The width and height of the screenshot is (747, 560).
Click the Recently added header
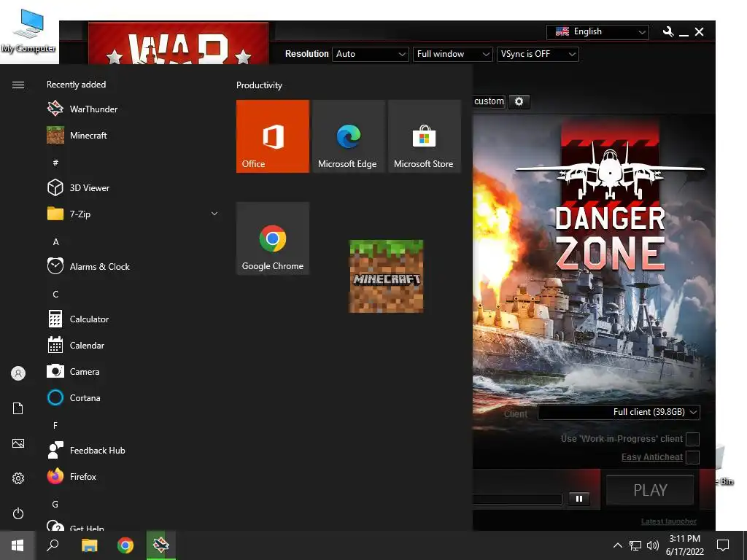click(x=76, y=85)
